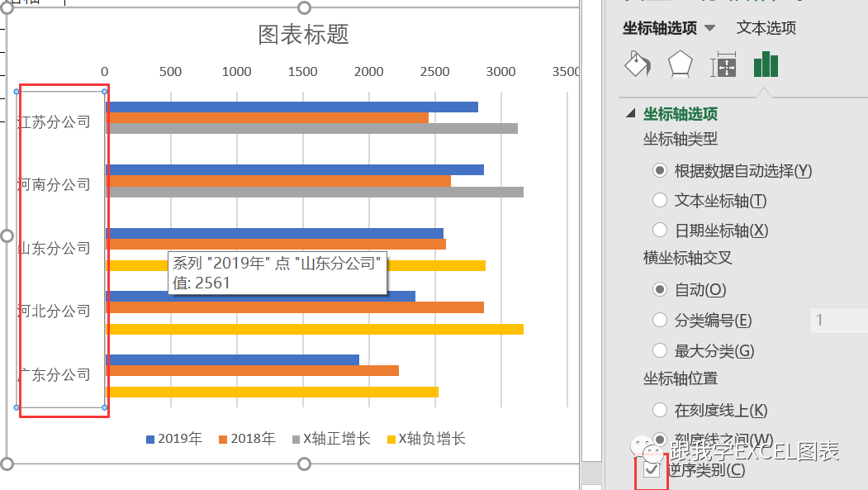Switch to the 文本选项 tab
Screen dimensions: 868x490
pos(766,27)
